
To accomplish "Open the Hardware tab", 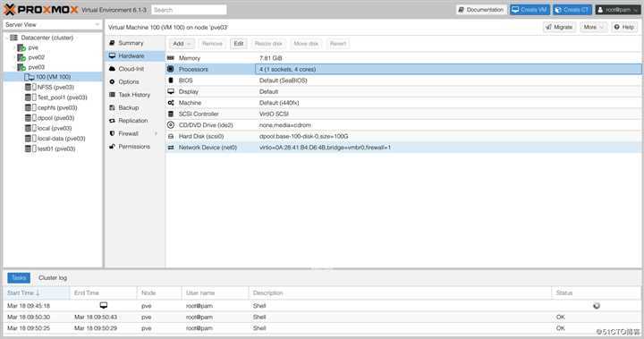I will pyautogui.click(x=135, y=55).
